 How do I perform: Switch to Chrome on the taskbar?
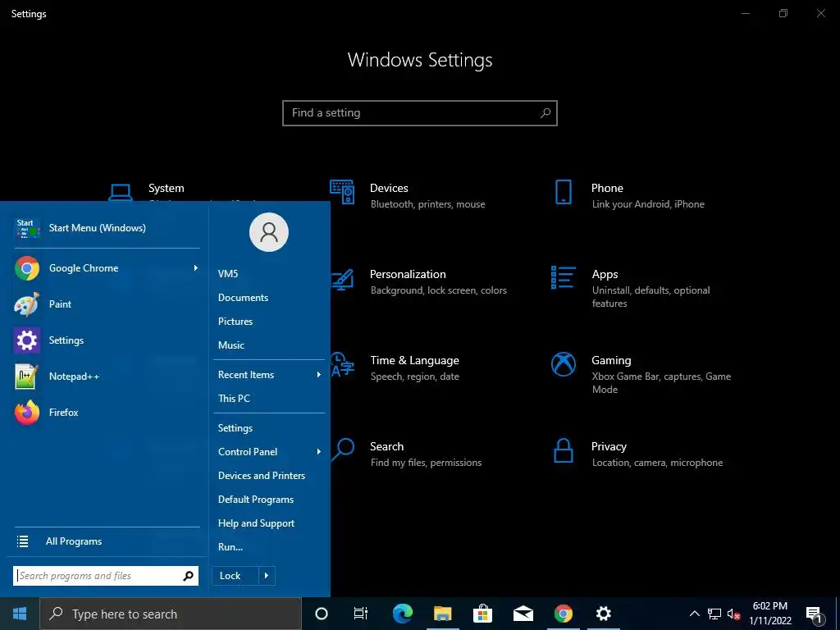563,614
